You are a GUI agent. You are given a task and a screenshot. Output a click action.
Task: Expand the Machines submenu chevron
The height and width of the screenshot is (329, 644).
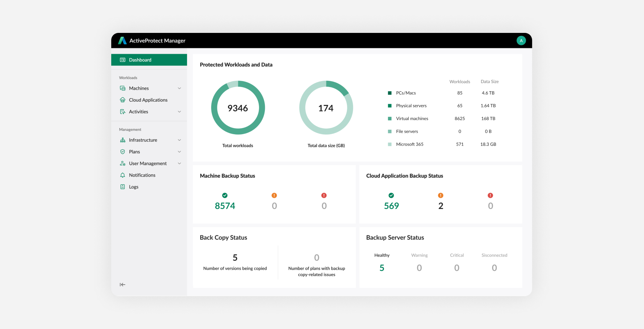[179, 88]
